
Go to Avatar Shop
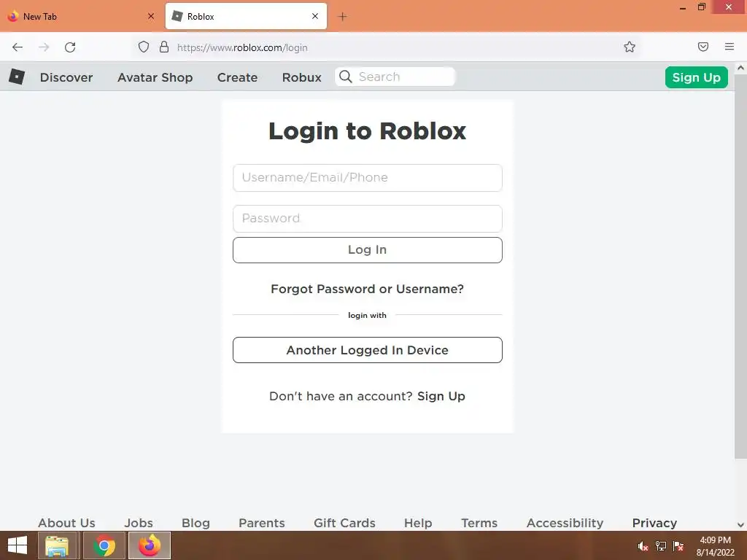155,77
